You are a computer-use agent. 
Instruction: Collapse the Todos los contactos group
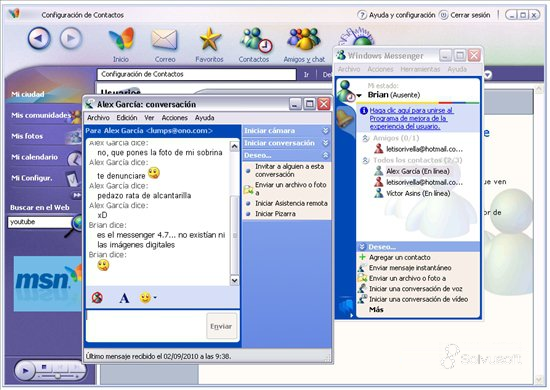click(x=365, y=160)
